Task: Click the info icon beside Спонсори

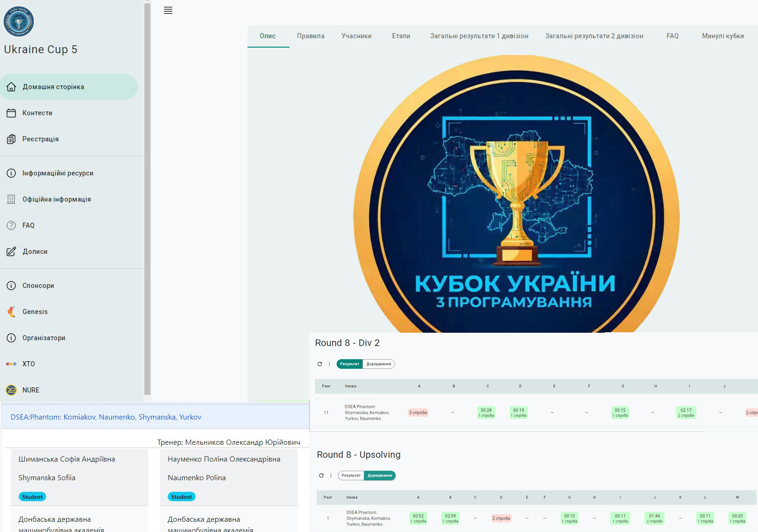Action: (x=11, y=286)
